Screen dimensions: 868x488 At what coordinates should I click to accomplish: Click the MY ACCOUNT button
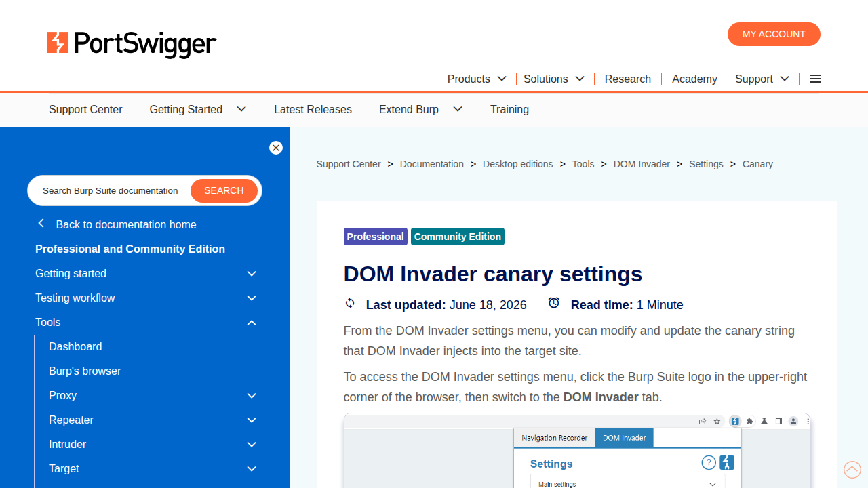point(774,34)
